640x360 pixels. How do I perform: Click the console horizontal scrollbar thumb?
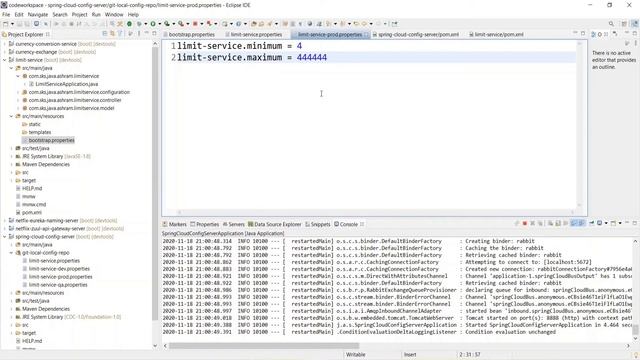[x=264, y=346]
